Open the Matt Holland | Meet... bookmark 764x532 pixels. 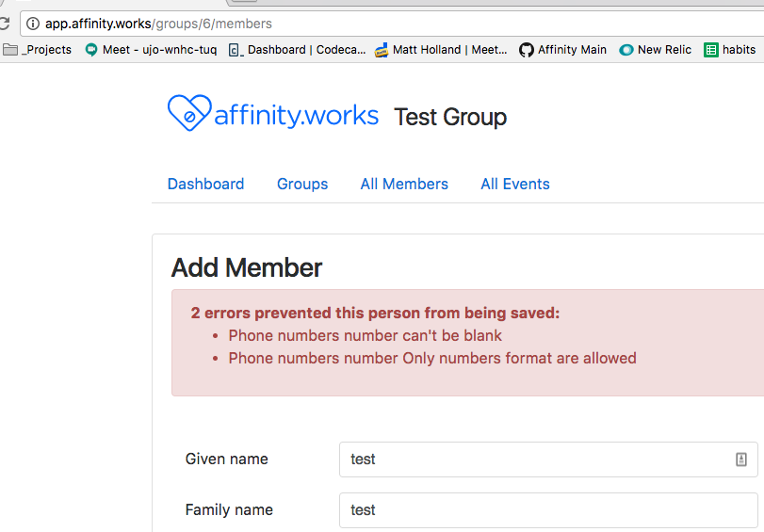click(441, 50)
